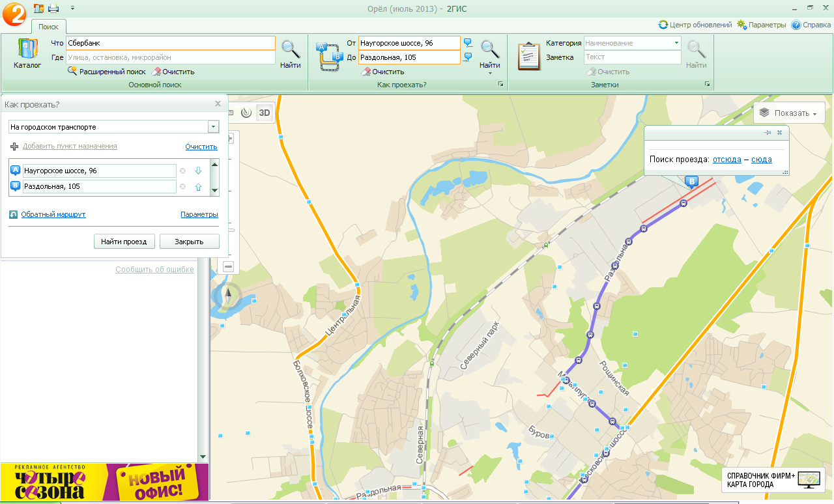834x504 pixels.
Task: Open Заметки group dialog launcher
Action: pyautogui.click(x=707, y=85)
